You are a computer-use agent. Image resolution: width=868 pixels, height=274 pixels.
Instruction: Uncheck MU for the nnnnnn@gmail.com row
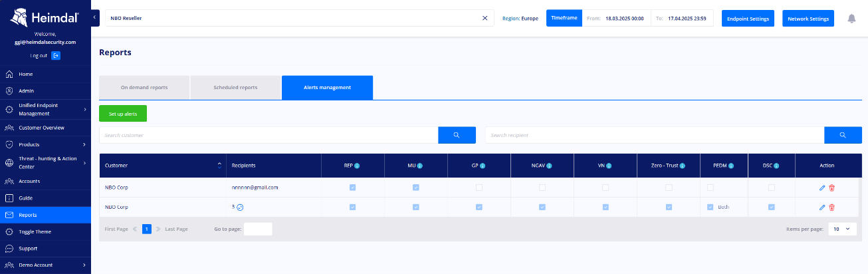415,188
